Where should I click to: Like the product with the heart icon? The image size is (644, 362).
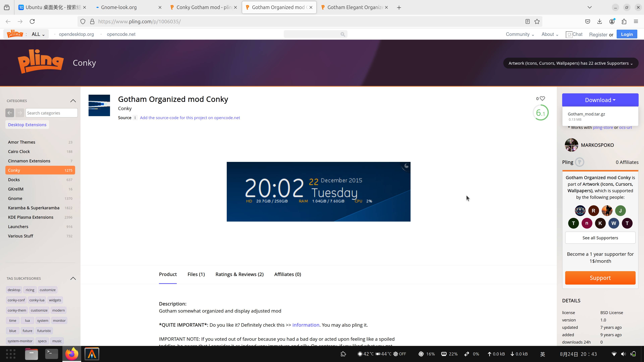coord(542,98)
